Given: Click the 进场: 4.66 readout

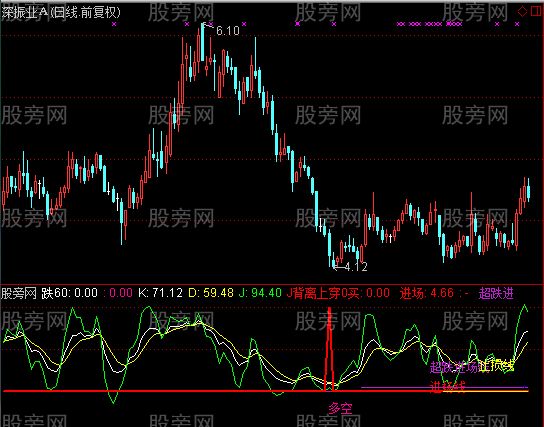Looking at the screenshot, I should [426, 293].
